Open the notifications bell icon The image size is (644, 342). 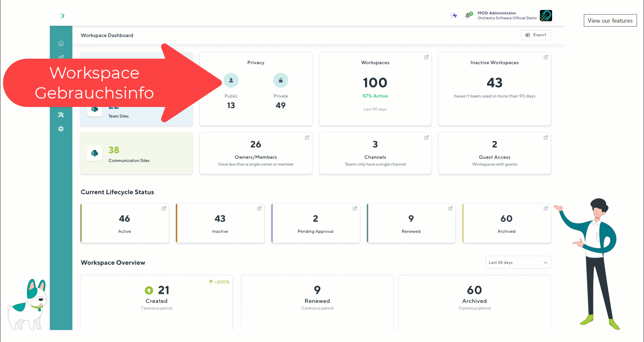click(468, 15)
